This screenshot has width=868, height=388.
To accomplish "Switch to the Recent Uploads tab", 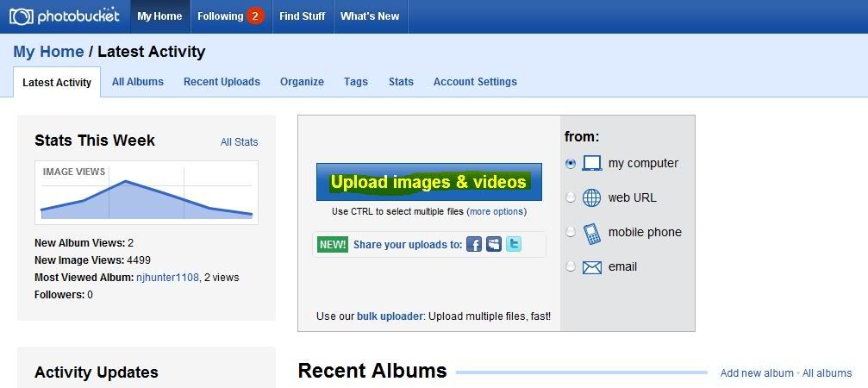I will (222, 81).
